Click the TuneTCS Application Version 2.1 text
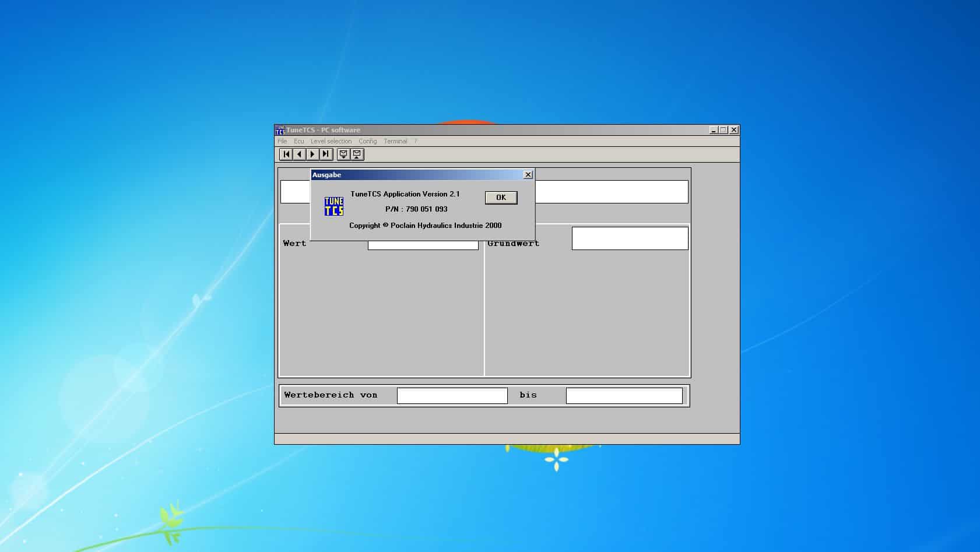The width and height of the screenshot is (980, 552). pos(405,194)
